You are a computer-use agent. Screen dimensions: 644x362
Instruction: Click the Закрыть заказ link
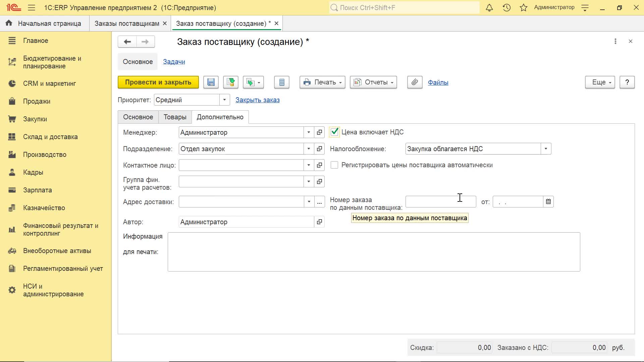tap(258, 100)
